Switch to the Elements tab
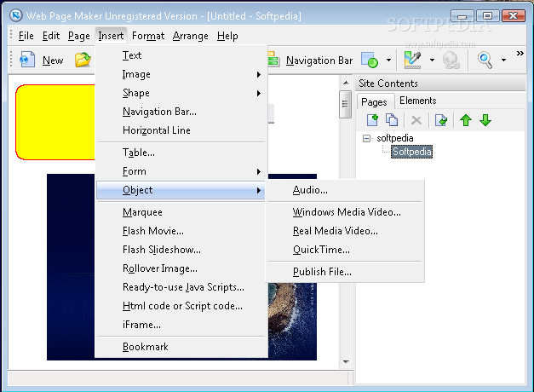Image resolution: width=534 pixels, height=392 pixels. pyautogui.click(x=417, y=101)
